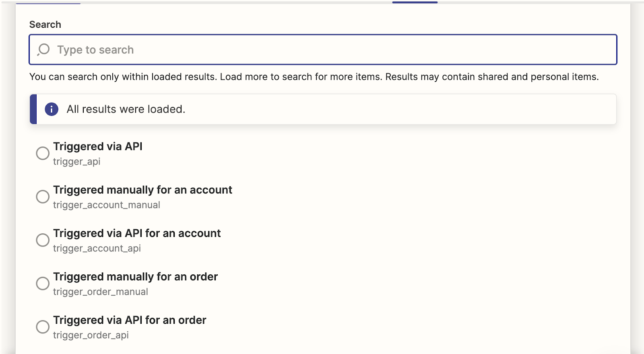Select 'Triggered via API for an account' radio
The height and width of the screenshot is (354, 644).
point(43,240)
